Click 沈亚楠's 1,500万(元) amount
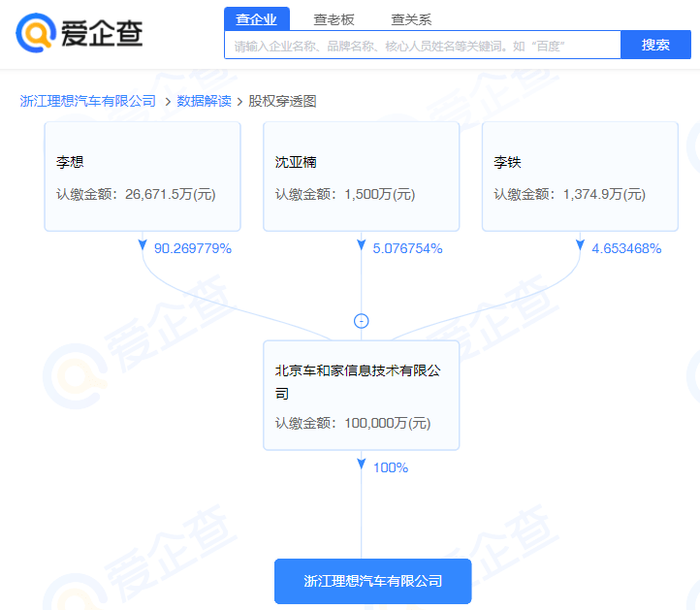The image size is (700, 610). (380, 194)
